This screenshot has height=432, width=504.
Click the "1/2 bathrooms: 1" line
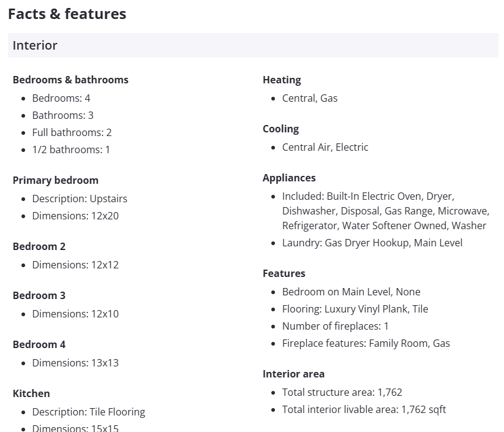(x=71, y=150)
